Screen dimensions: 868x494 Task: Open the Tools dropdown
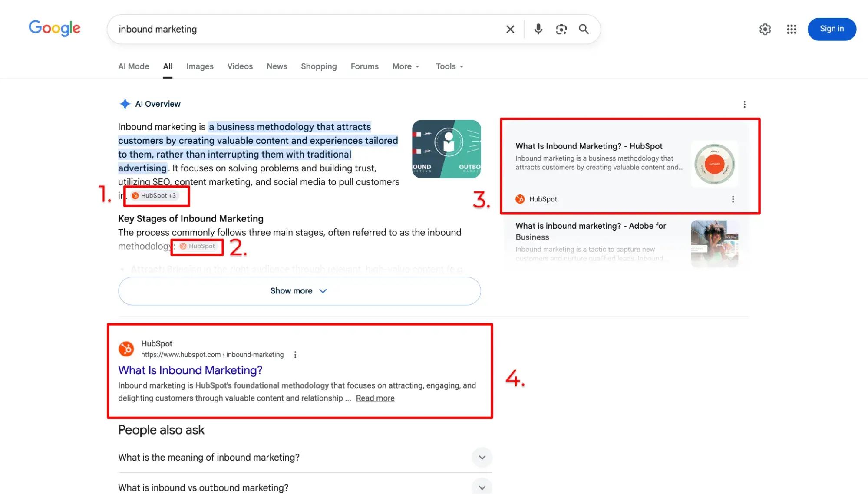pyautogui.click(x=450, y=66)
